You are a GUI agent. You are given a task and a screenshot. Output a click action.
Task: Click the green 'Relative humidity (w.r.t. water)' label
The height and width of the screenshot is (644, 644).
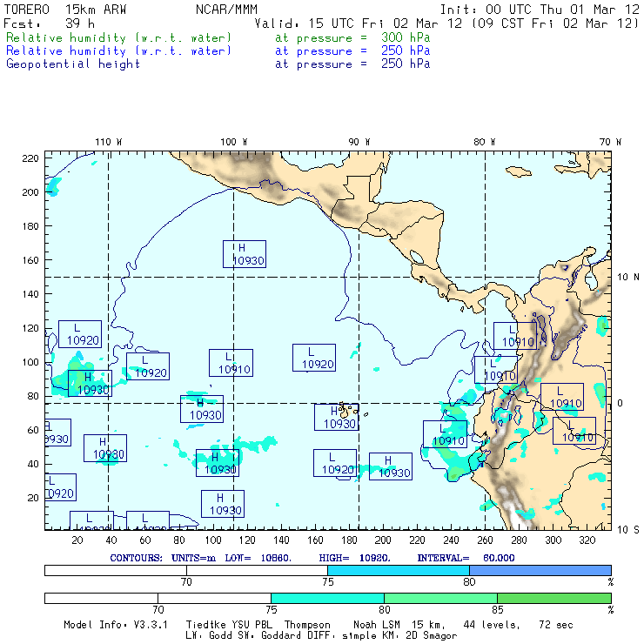pos(118,37)
